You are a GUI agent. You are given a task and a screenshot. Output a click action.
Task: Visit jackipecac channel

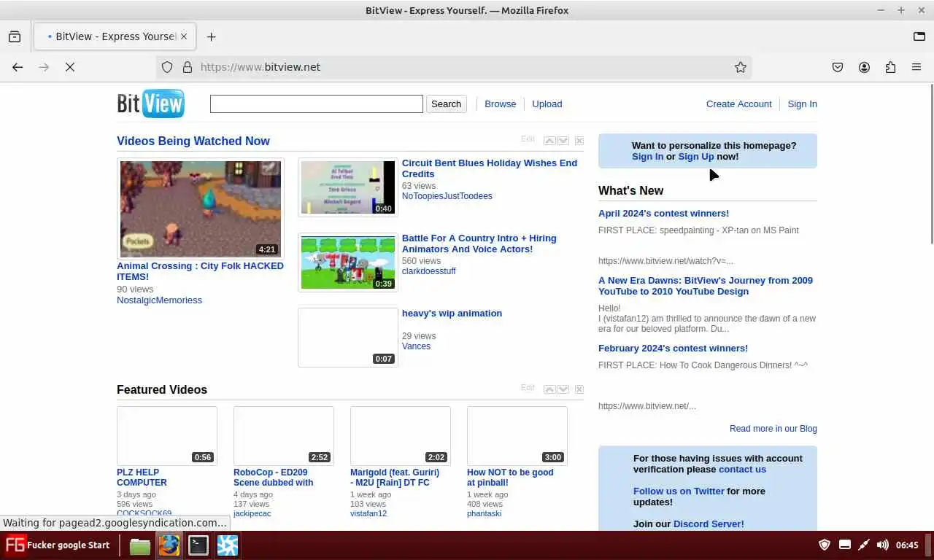tap(252, 514)
